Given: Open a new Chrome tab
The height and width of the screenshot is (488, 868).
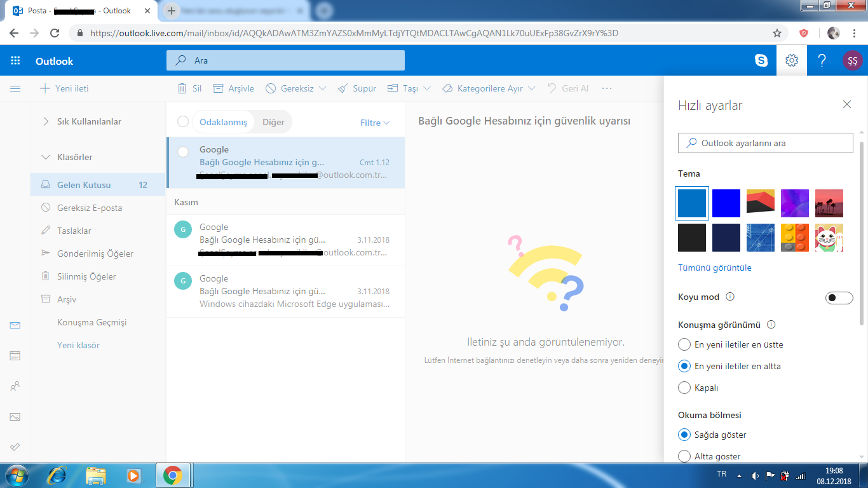Looking at the screenshot, I should (172, 11).
